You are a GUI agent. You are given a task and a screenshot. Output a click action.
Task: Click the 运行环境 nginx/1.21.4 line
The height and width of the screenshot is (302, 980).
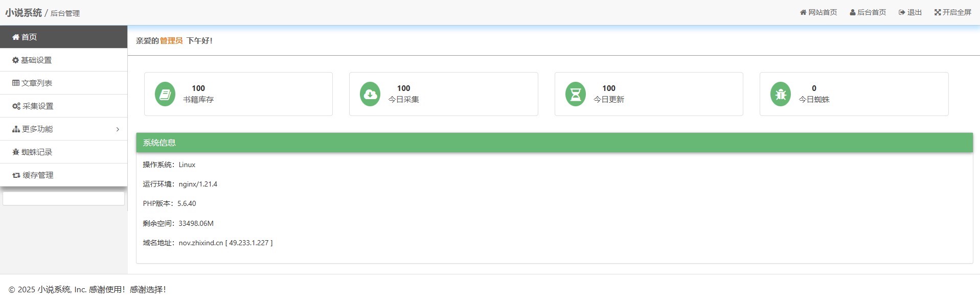pyautogui.click(x=180, y=184)
